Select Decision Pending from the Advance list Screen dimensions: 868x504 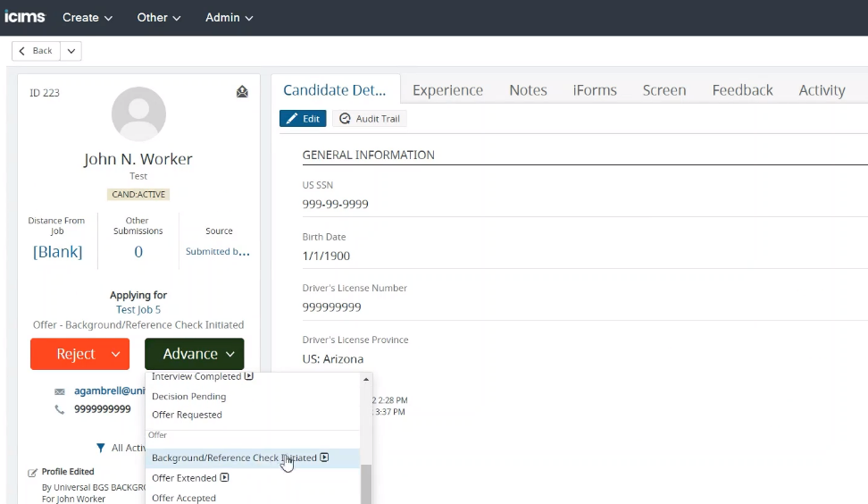[188, 396]
